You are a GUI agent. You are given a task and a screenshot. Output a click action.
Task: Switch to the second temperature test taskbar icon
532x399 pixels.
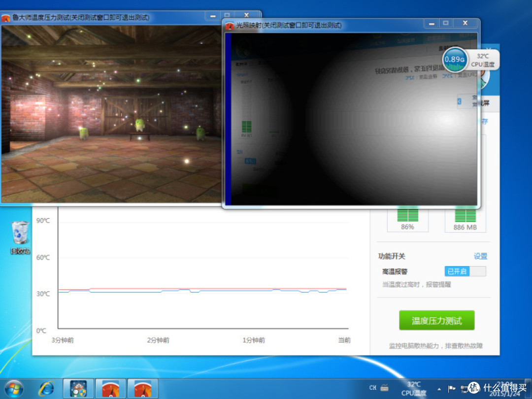(x=143, y=389)
